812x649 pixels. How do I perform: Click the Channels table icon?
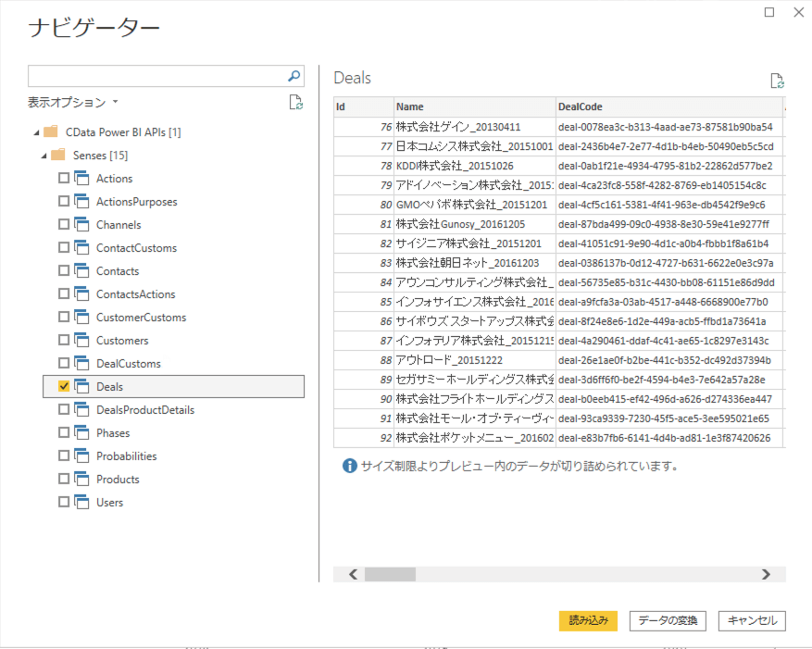tap(81, 225)
